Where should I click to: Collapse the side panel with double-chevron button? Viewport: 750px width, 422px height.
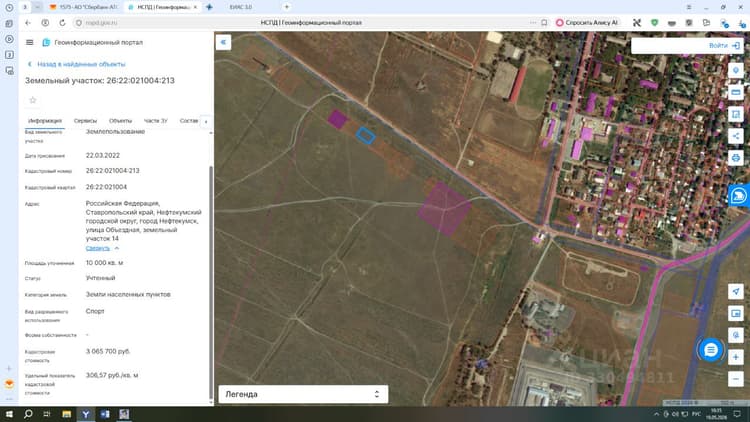click(x=223, y=42)
